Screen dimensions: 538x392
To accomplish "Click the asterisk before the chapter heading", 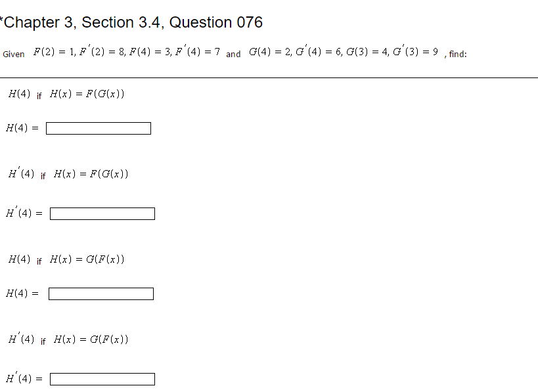I will point(2,20).
